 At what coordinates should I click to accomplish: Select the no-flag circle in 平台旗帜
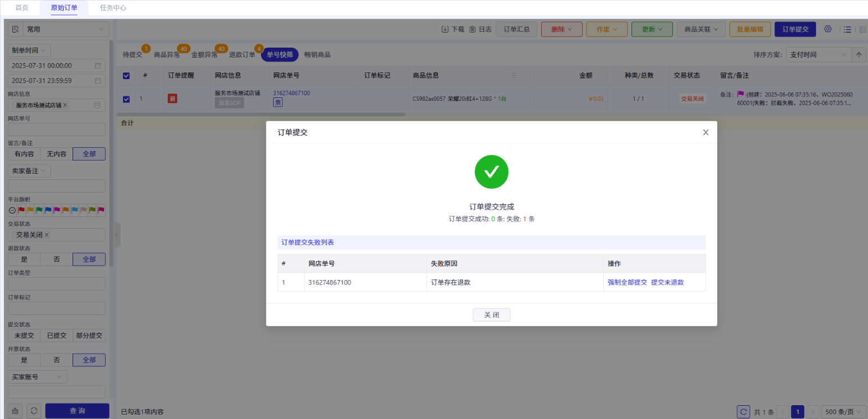tap(12, 210)
